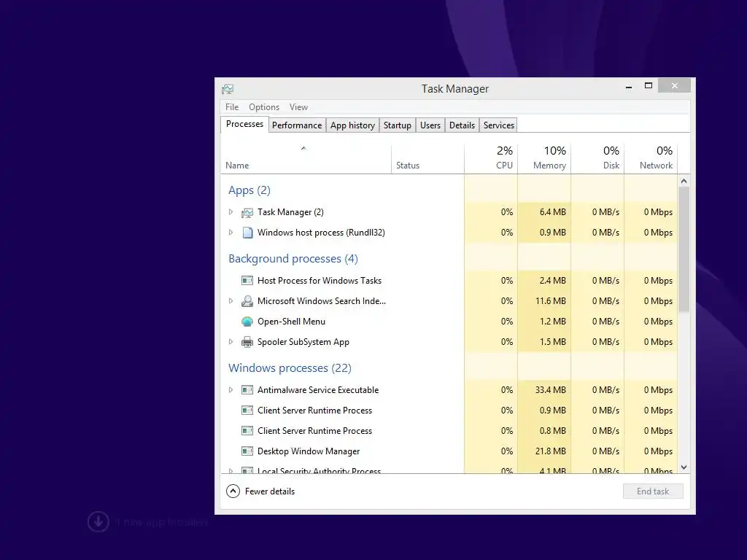Select Host Process for Windows Tasks name

320,281
